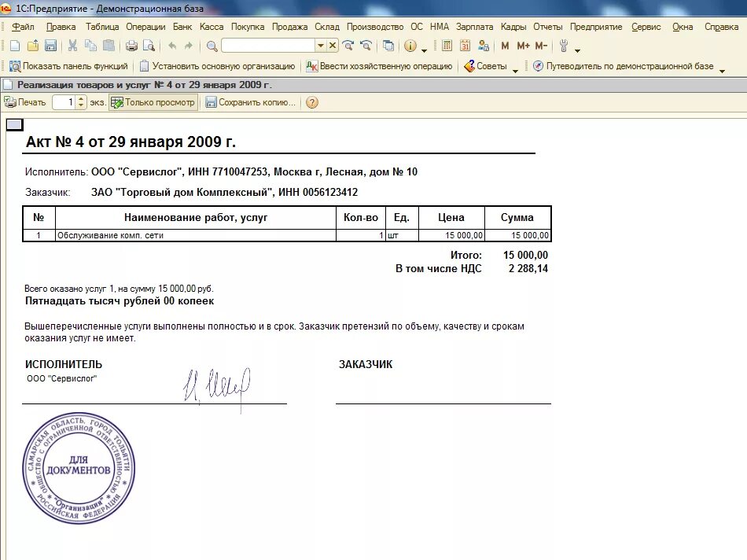Expand the arrow next to info icon

coord(424,50)
